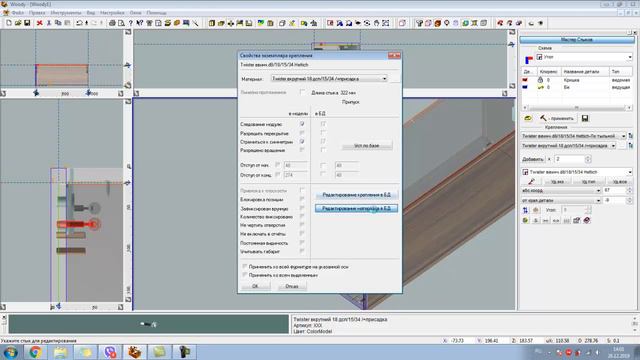Open the Схема Угол dropdown

coord(584,57)
